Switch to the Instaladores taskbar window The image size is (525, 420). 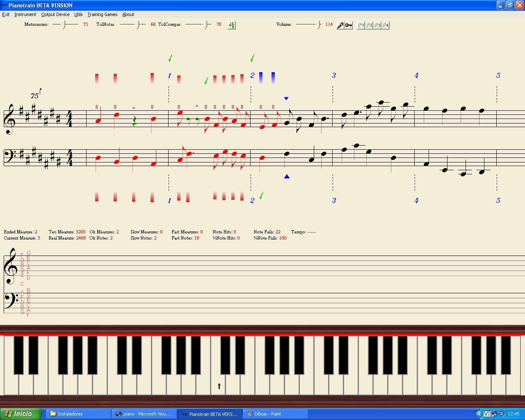78,414
